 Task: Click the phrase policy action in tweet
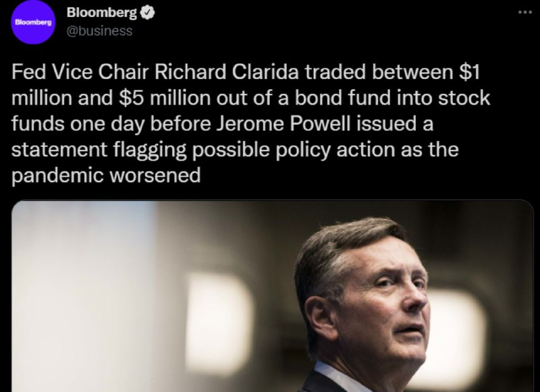(335, 150)
